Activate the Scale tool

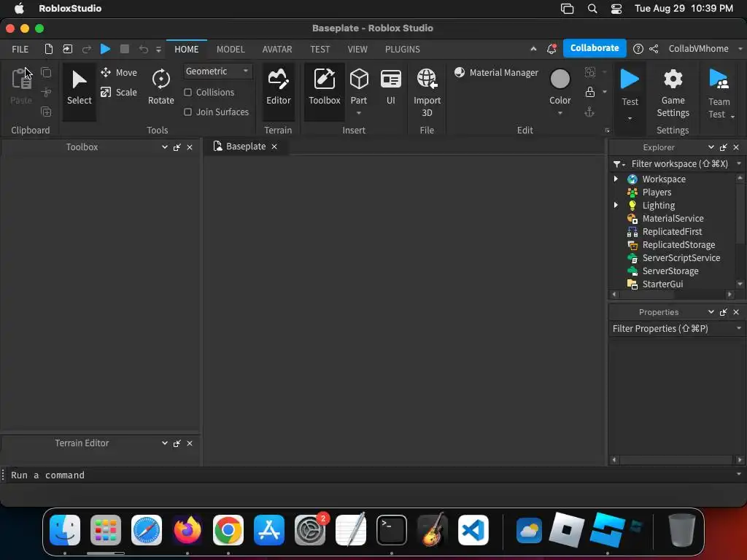click(119, 93)
